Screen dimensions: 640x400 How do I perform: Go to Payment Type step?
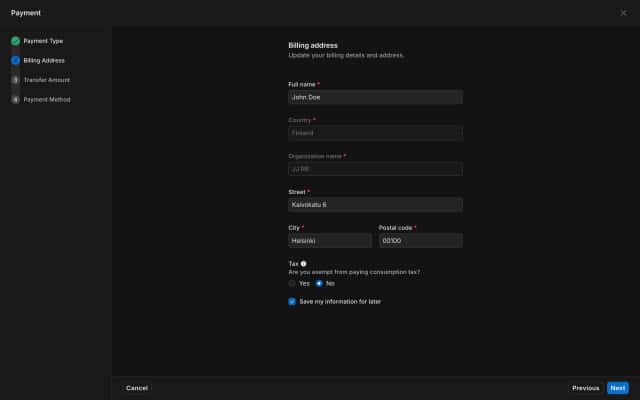[x=43, y=41]
